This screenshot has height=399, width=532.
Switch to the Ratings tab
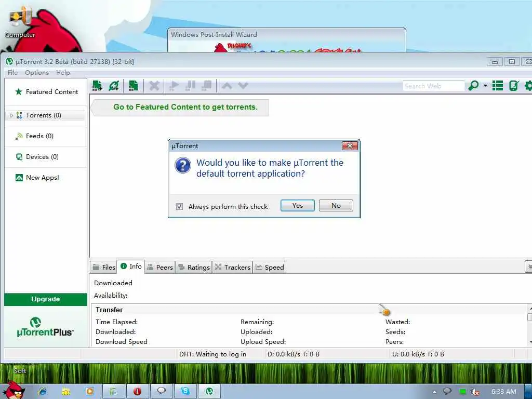coord(194,268)
